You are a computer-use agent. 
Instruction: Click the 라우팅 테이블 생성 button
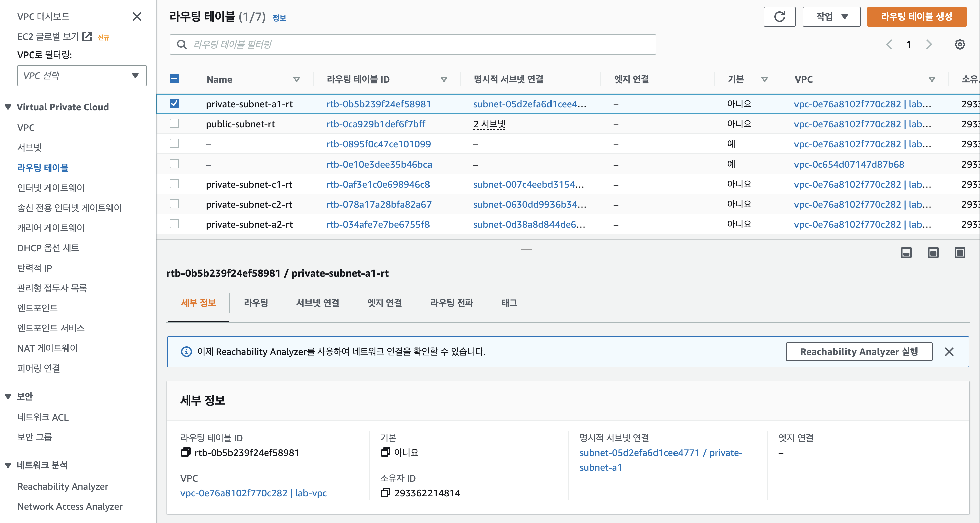[916, 16]
